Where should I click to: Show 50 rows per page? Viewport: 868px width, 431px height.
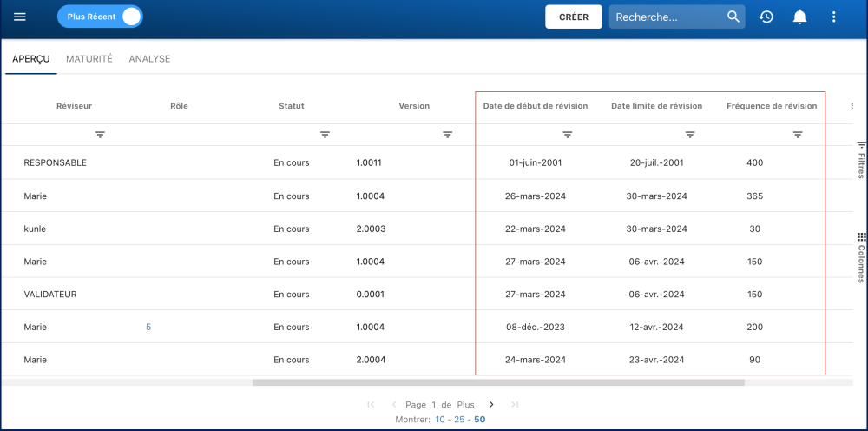[x=479, y=420]
